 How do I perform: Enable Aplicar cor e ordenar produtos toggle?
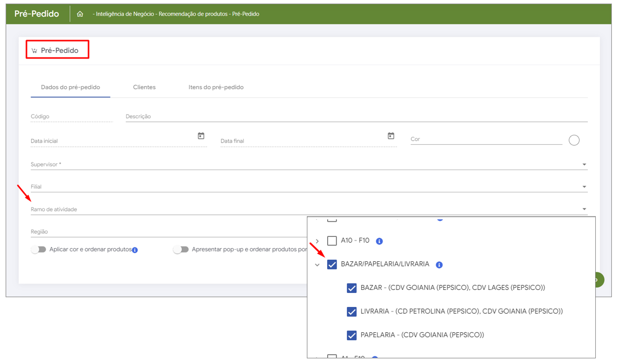39,249
